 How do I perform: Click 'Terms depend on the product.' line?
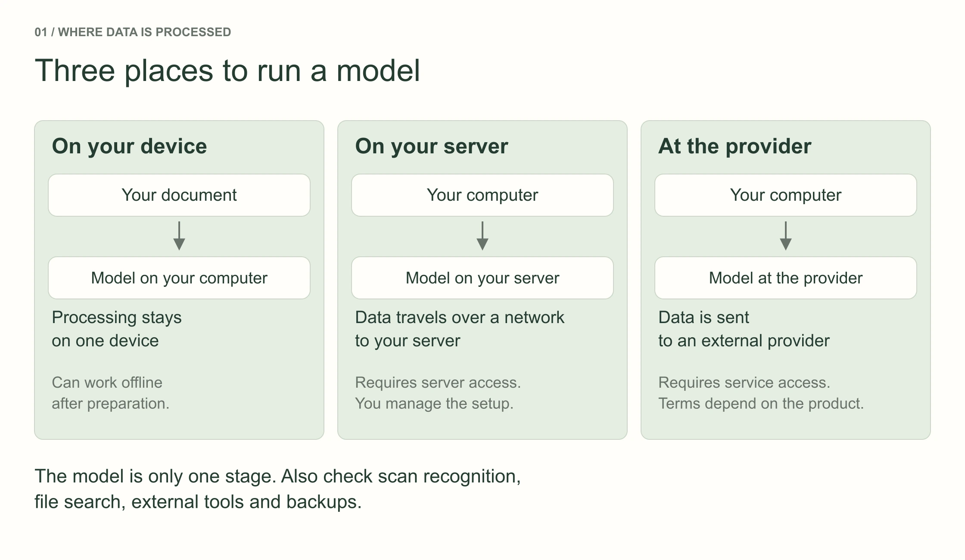[x=761, y=404]
